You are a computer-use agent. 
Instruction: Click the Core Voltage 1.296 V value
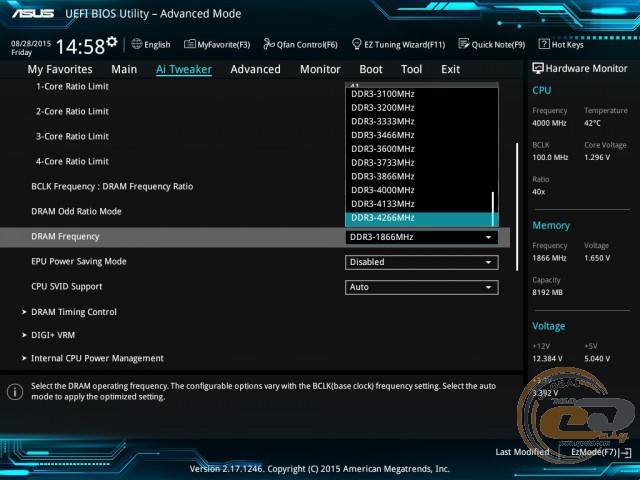click(597, 158)
